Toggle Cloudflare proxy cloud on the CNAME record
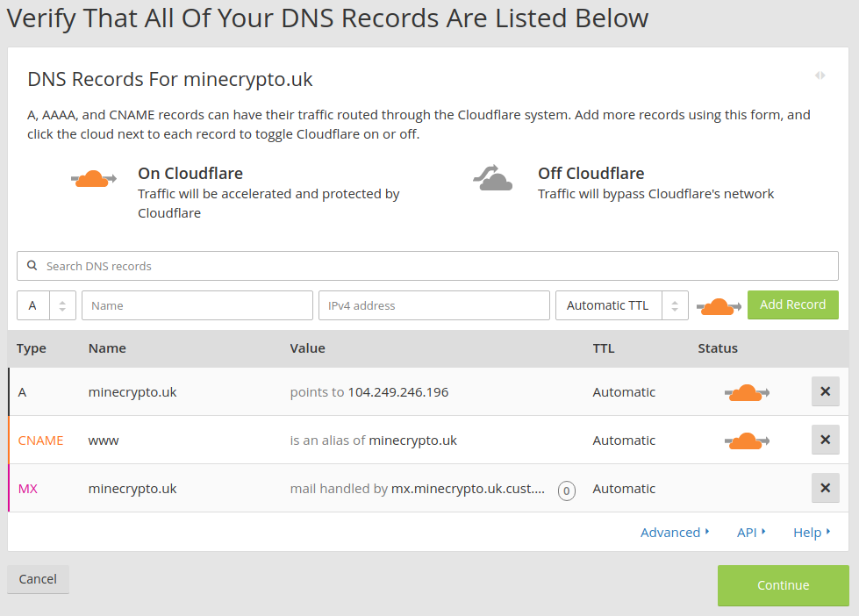Viewport: 859px width, 616px height. point(747,441)
